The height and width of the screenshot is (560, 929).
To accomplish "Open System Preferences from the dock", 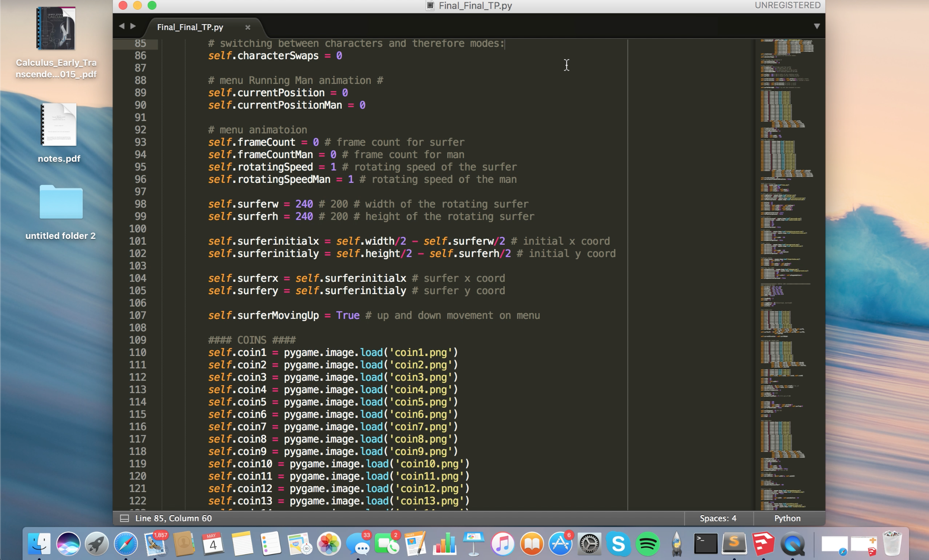I will [589, 544].
